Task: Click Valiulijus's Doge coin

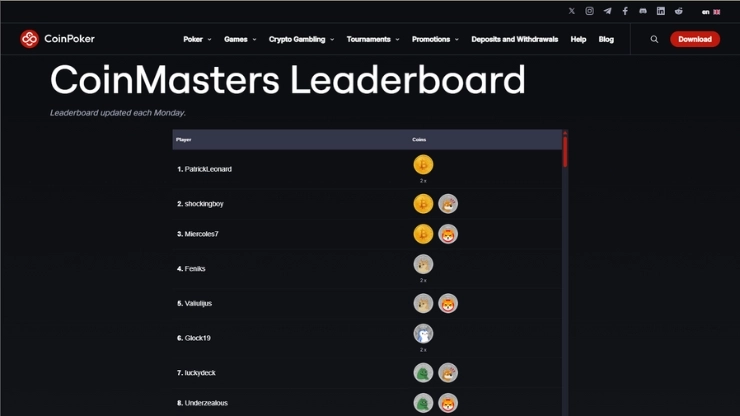Action: [x=423, y=304]
